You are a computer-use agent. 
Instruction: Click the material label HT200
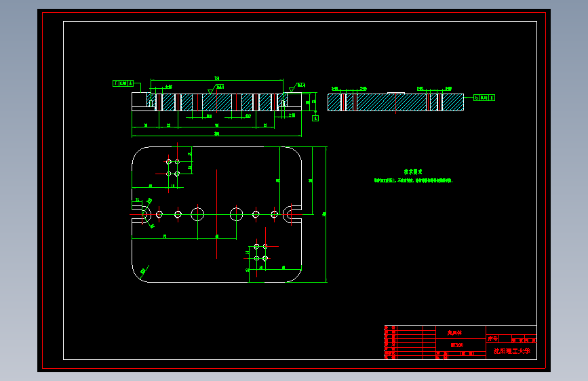click(x=456, y=344)
